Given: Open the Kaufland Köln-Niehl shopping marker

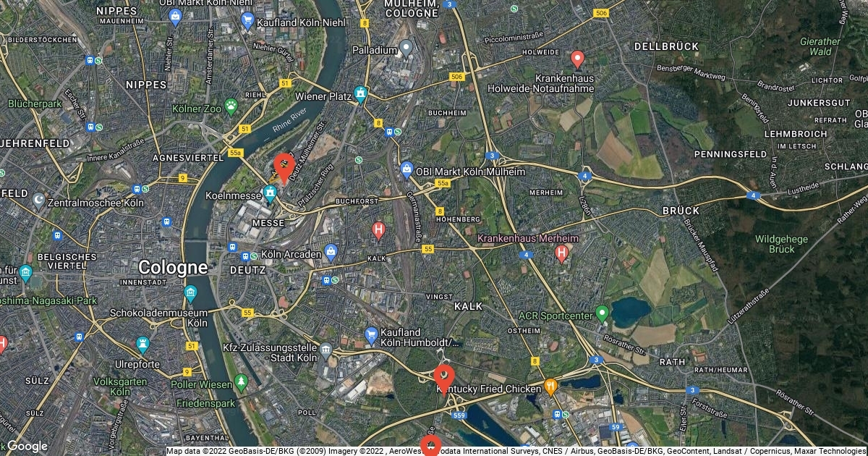Looking at the screenshot, I should pyautogui.click(x=249, y=21).
